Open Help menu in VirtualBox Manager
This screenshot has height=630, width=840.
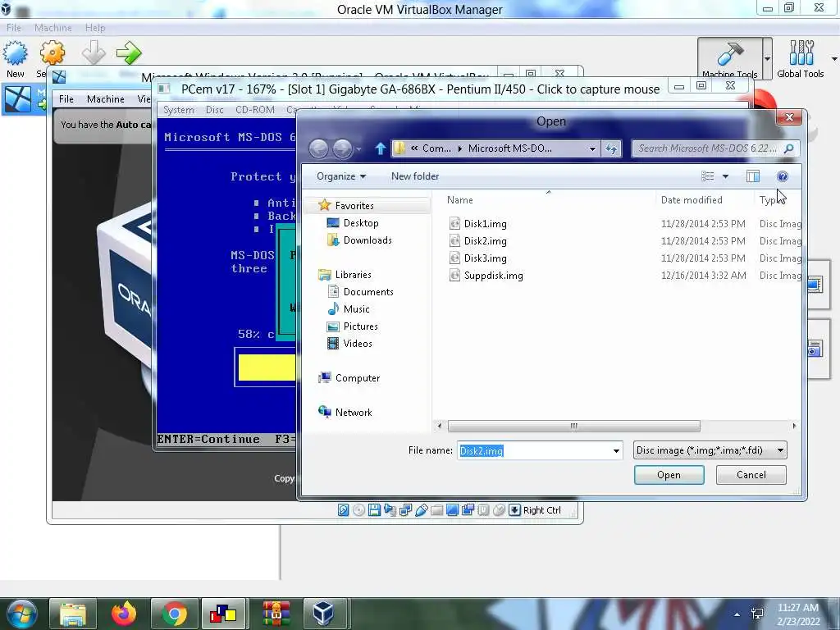pos(95,27)
